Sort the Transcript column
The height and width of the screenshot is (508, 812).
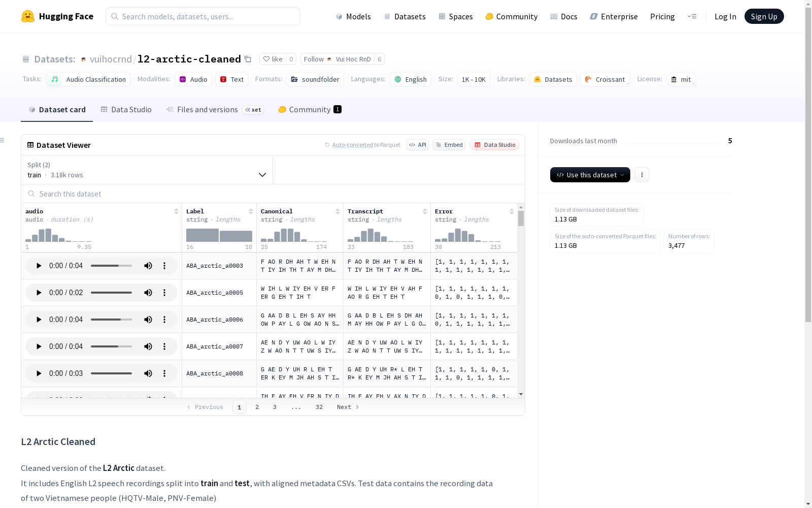point(425,211)
